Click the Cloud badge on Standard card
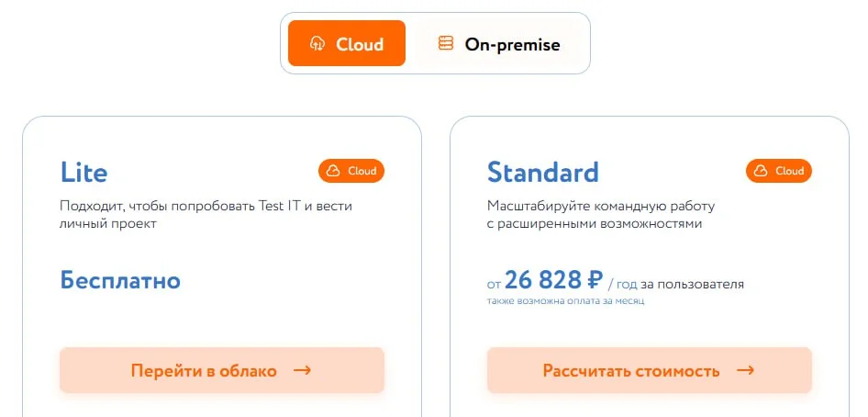Image resolution: width=868 pixels, height=417 pixels. 779,171
